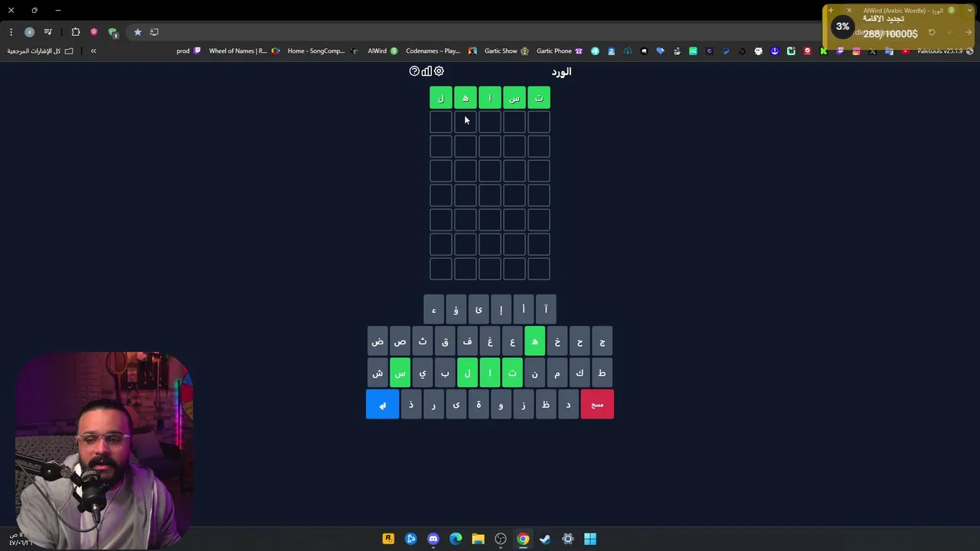The height and width of the screenshot is (551, 980).
Task: Tap the ي key
Action: click(x=422, y=373)
